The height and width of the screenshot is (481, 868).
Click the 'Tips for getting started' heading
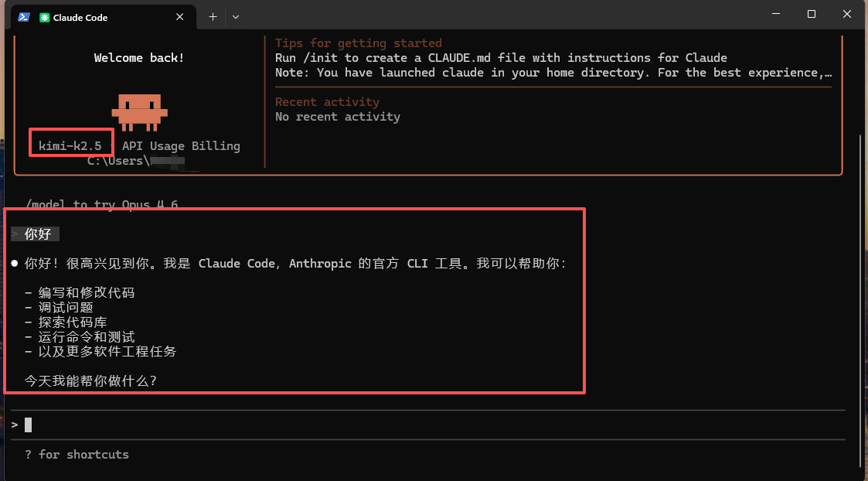pyautogui.click(x=358, y=43)
